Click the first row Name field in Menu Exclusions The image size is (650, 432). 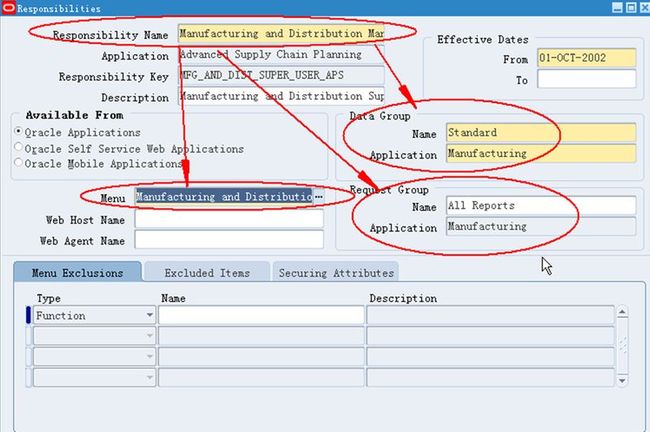click(261, 316)
